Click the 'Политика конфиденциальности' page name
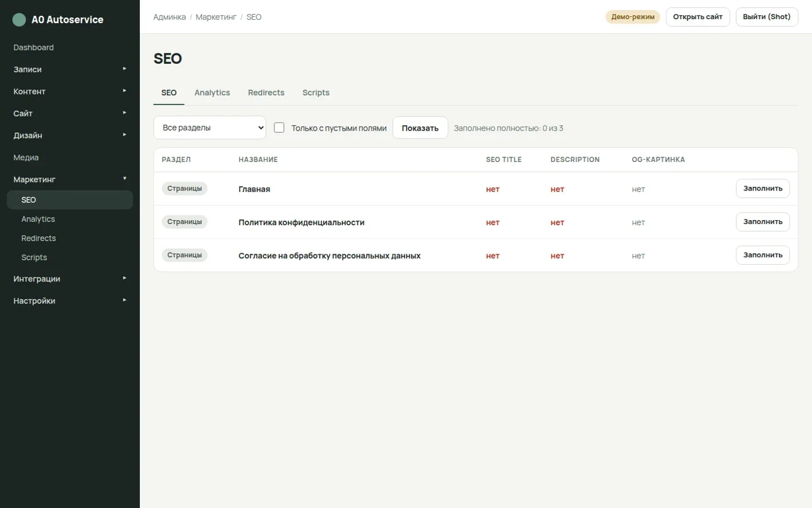The height and width of the screenshot is (508, 812). tap(302, 222)
